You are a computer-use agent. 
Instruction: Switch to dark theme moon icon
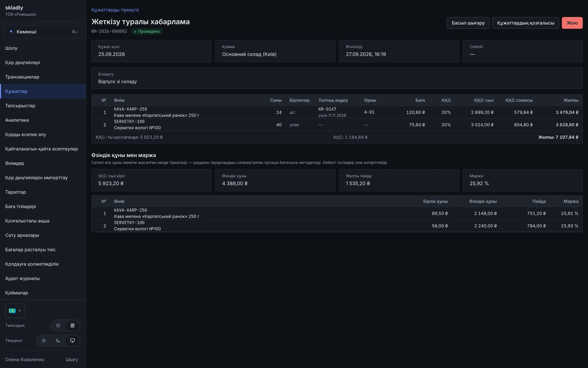(58, 341)
